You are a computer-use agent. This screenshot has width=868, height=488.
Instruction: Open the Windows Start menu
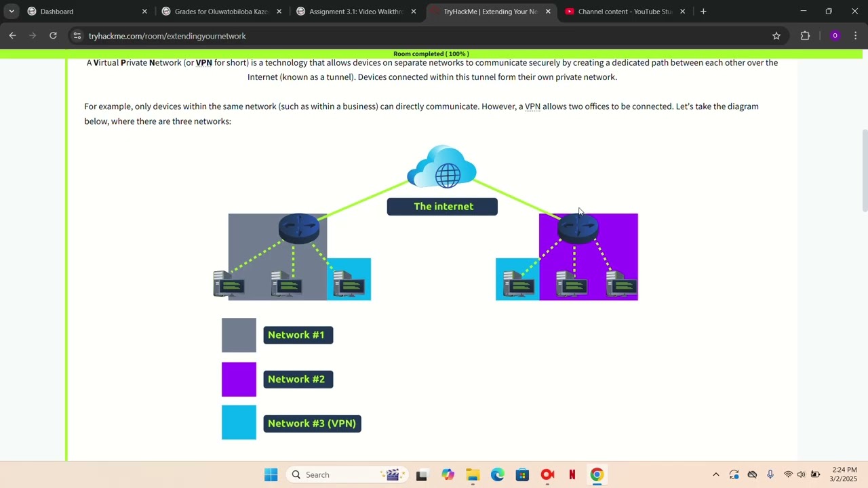(x=271, y=474)
